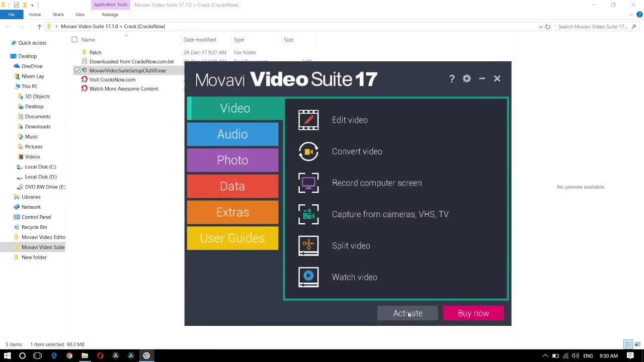Screen dimensions: 644x362
Task: Open the Edit video tool icon
Action: (x=308, y=120)
